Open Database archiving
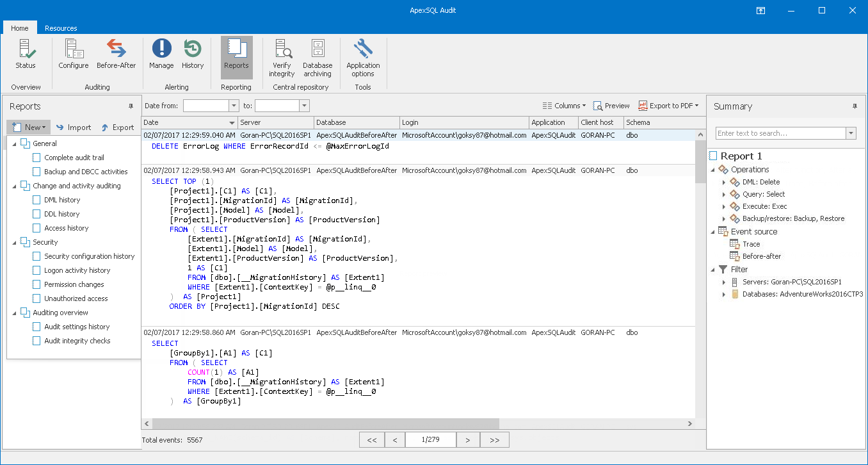The height and width of the screenshot is (465, 868). [317, 58]
